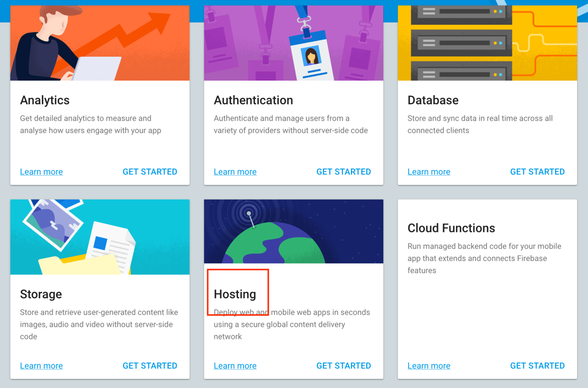Click the Database server rack illustration
The image size is (588, 388).
tap(487, 43)
